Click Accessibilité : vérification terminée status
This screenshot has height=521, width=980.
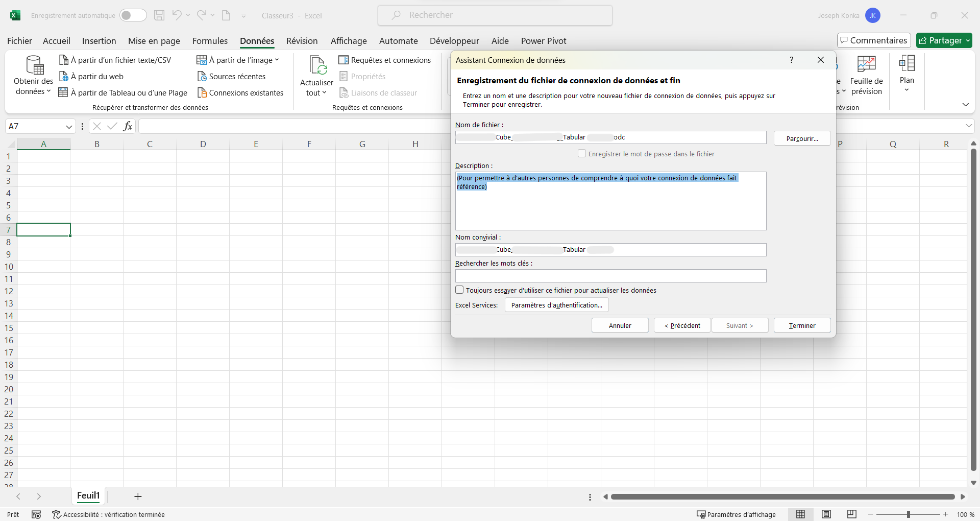pos(109,514)
